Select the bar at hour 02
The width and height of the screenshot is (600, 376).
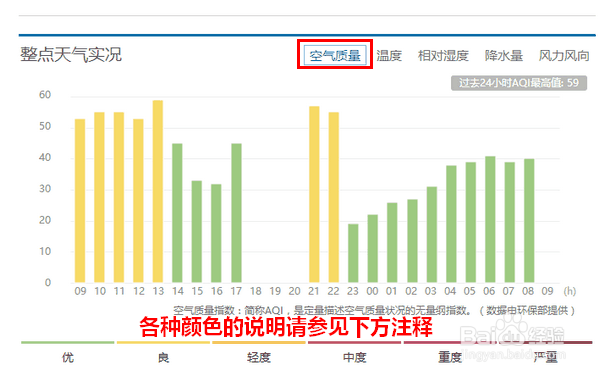[x=412, y=241]
